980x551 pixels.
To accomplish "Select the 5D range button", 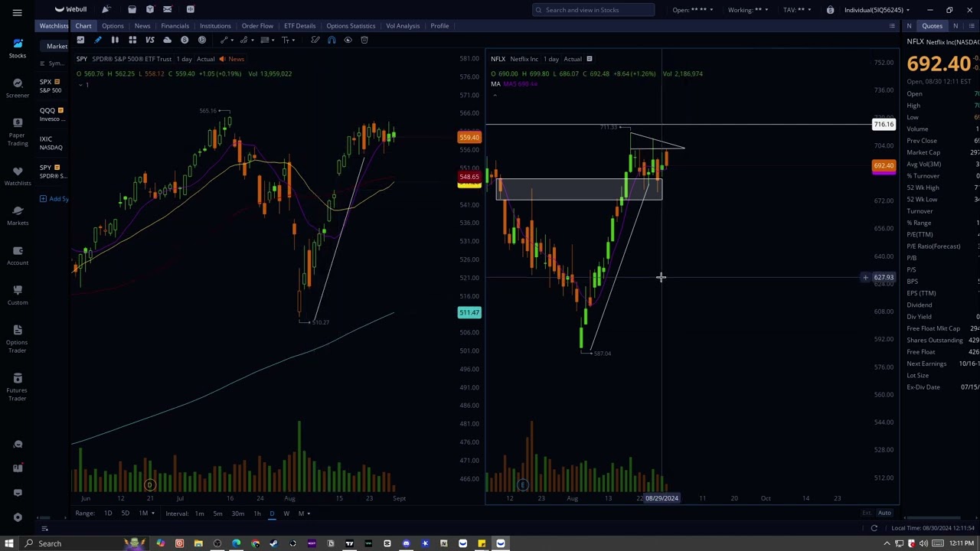I will 126,514.
